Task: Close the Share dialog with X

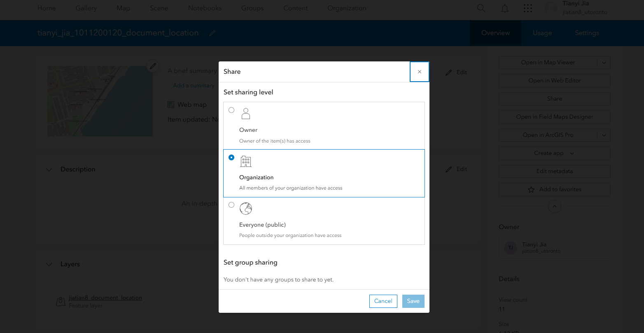Action: [420, 72]
